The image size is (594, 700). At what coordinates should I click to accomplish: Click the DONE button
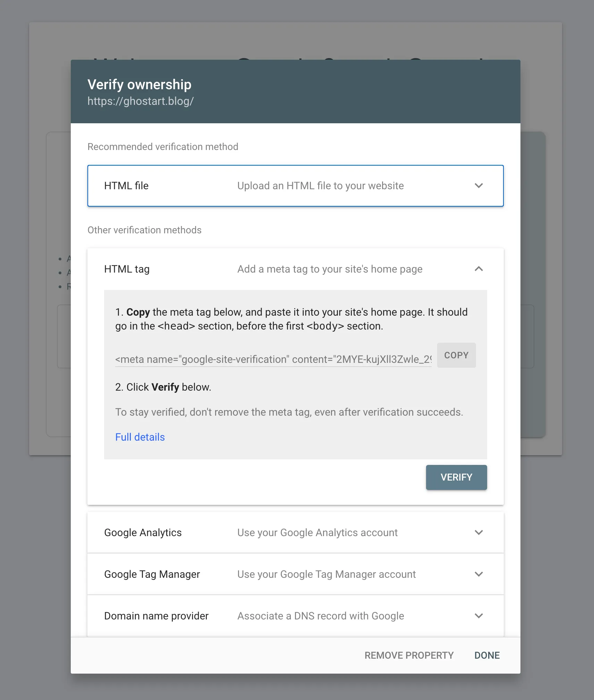click(487, 655)
